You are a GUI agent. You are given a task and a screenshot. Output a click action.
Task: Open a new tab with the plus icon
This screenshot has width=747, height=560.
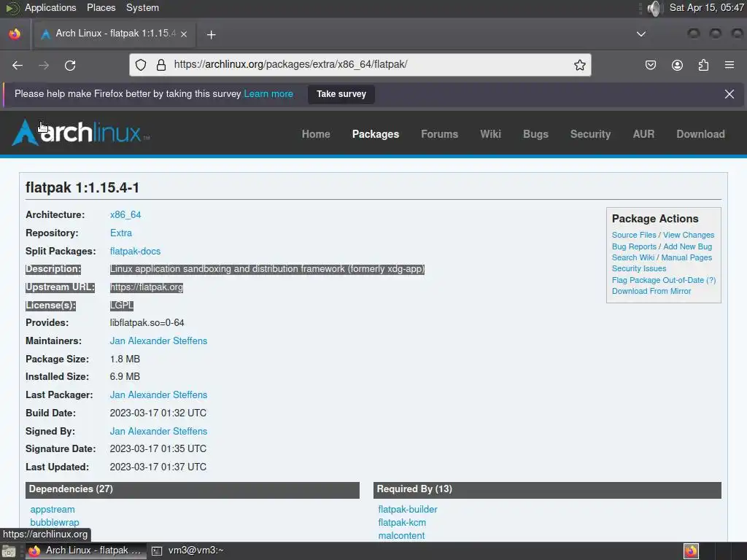click(x=211, y=34)
